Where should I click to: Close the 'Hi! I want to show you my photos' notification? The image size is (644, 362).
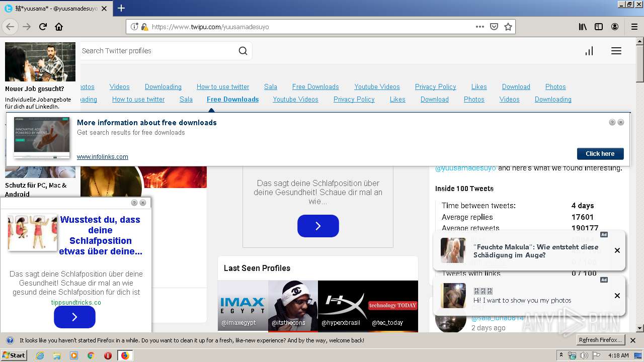click(x=617, y=296)
